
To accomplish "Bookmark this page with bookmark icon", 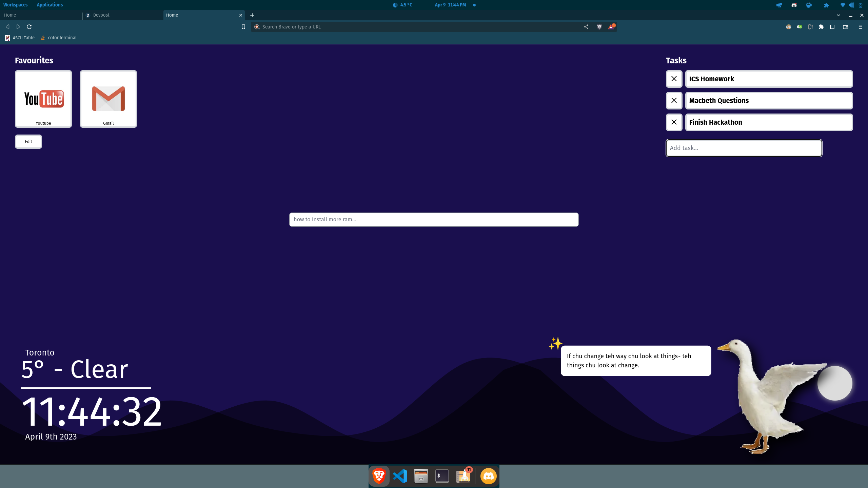I will (243, 27).
